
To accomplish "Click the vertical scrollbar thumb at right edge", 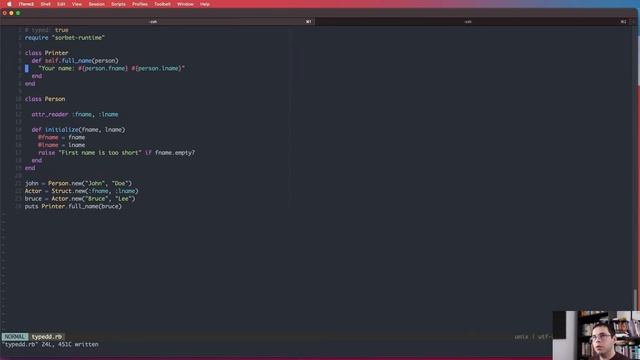I will pyautogui.click(x=635, y=299).
